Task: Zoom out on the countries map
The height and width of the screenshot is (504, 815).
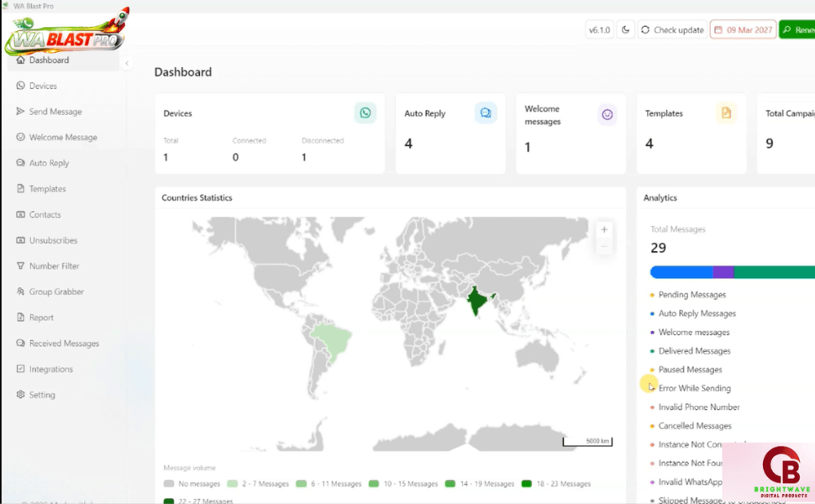Action: point(603,246)
